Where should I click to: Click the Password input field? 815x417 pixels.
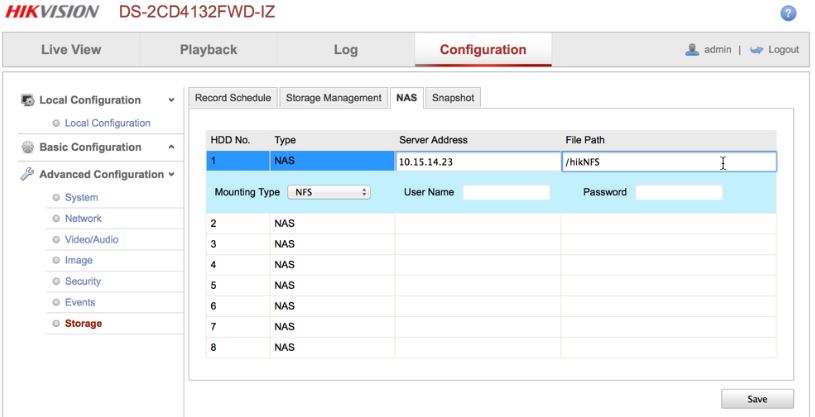click(678, 192)
